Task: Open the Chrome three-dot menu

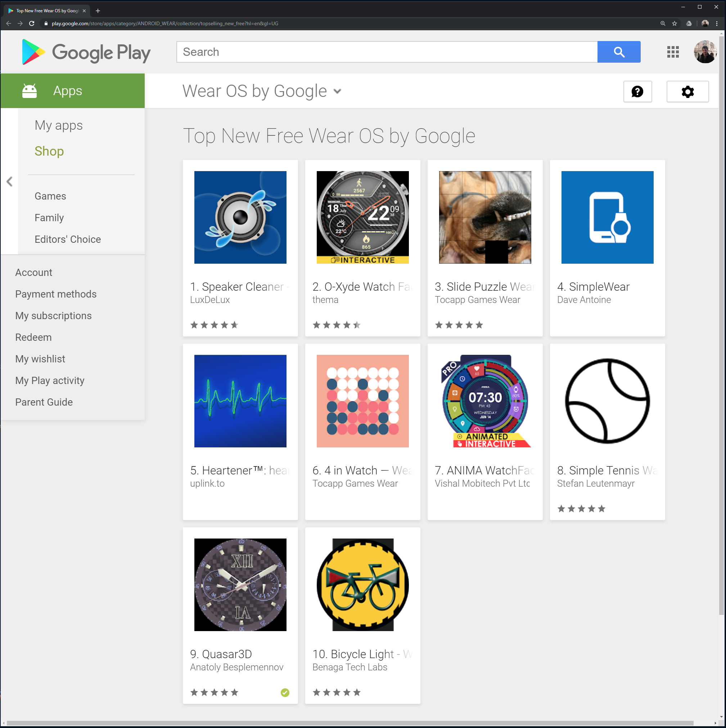Action: (717, 23)
